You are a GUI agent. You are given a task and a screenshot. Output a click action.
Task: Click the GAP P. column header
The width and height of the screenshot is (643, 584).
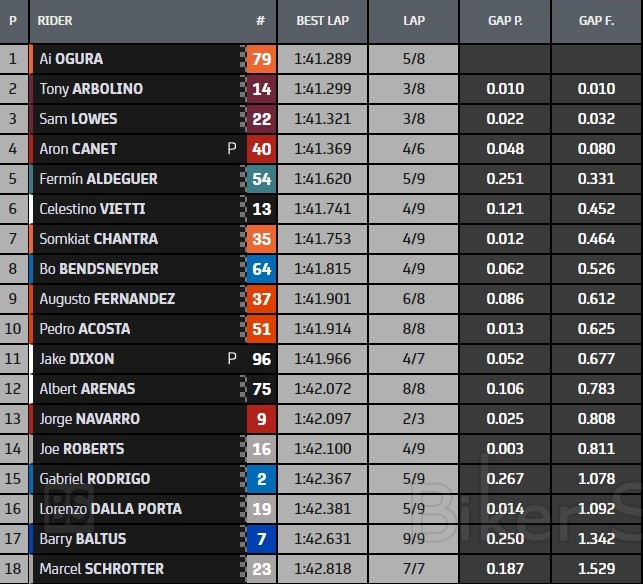505,21
